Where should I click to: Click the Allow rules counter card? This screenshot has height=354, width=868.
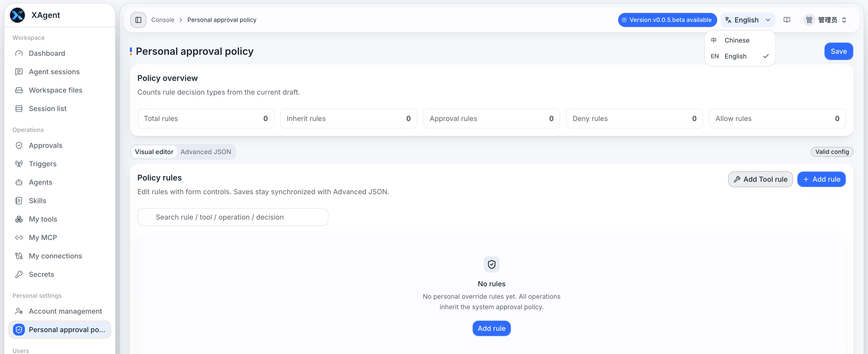click(777, 119)
